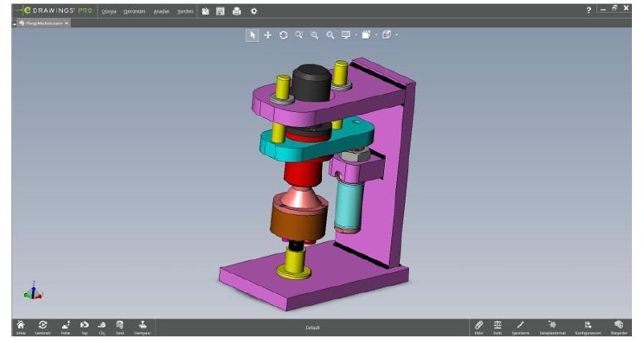This screenshot has width=644, height=342.
Task: Select the Pan tool
Action: pos(268,35)
